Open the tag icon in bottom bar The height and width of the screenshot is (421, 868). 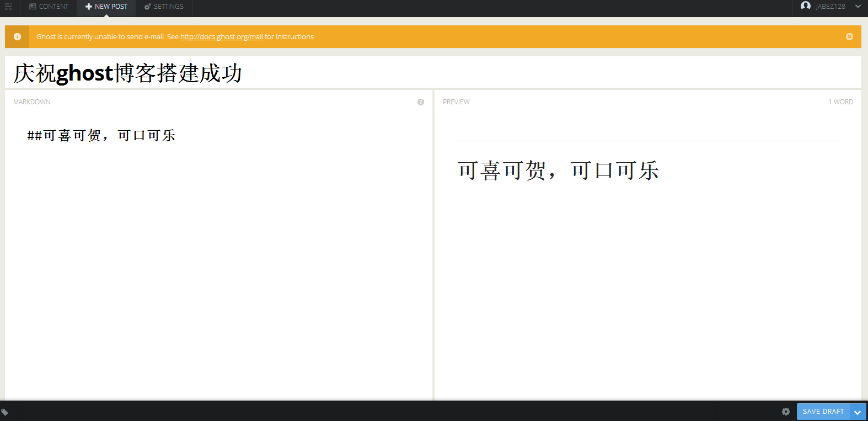(5, 412)
